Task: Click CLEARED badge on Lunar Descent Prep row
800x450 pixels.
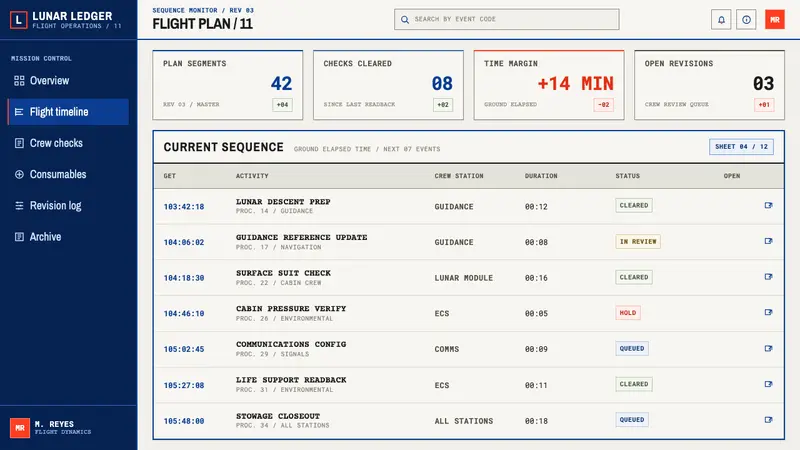Action: [x=634, y=205]
